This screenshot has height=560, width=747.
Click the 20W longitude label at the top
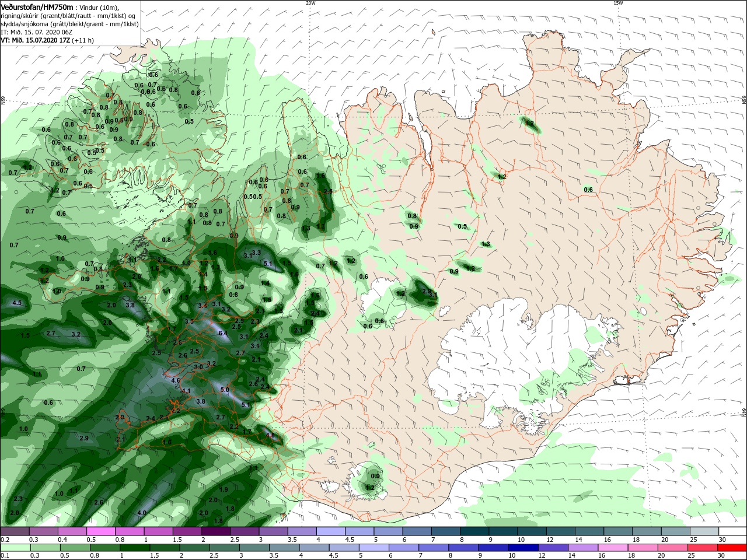[x=310, y=3]
